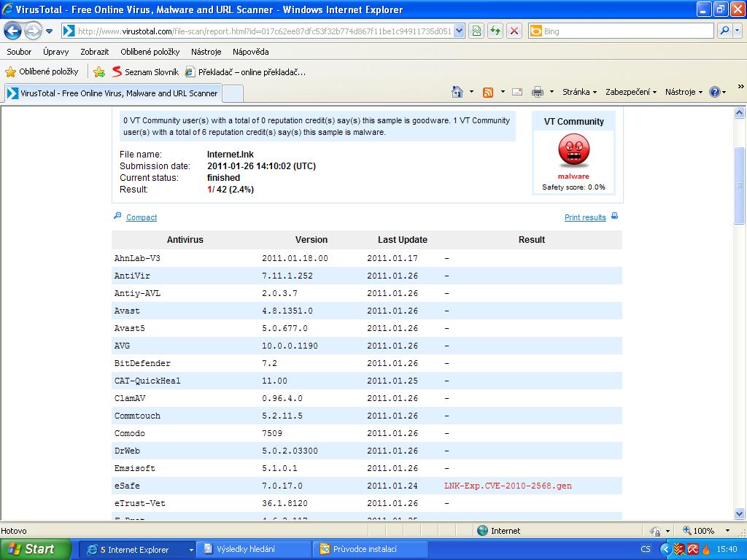Click the Refresh page icon
The height and width of the screenshot is (560, 747).
(x=496, y=31)
